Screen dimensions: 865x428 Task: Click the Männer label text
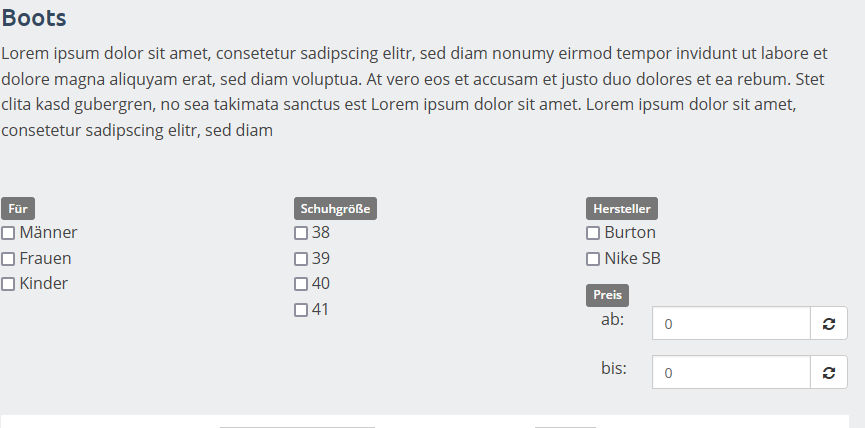[x=49, y=233]
